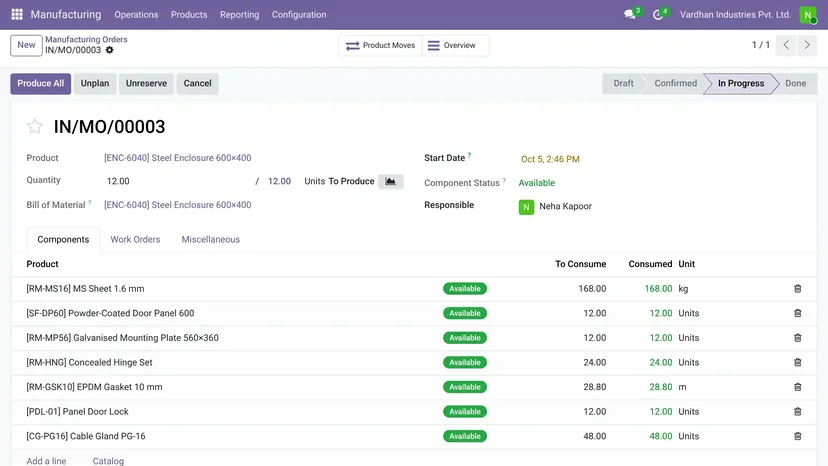Switch to the Work Orders tab
828x466 pixels.
(x=135, y=239)
